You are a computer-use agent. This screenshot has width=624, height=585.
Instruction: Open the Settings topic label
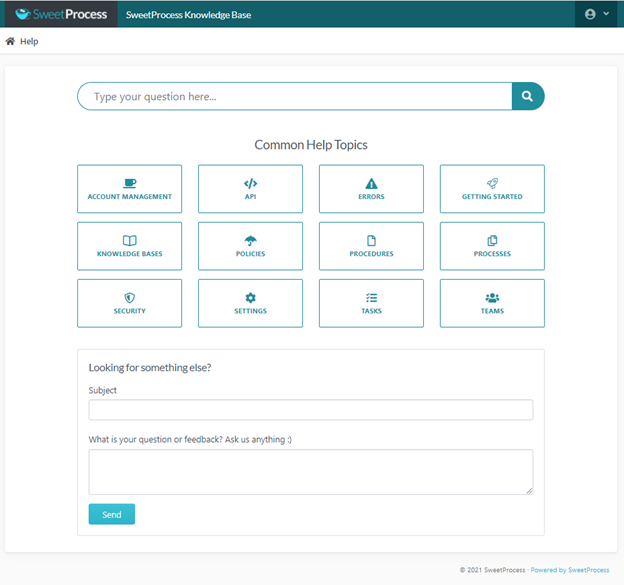251,311
